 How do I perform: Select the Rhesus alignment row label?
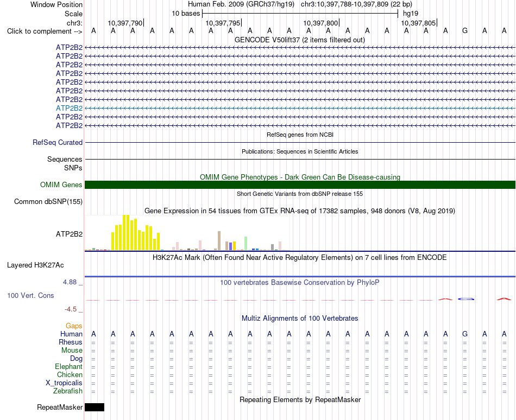(x=71, y=342)
